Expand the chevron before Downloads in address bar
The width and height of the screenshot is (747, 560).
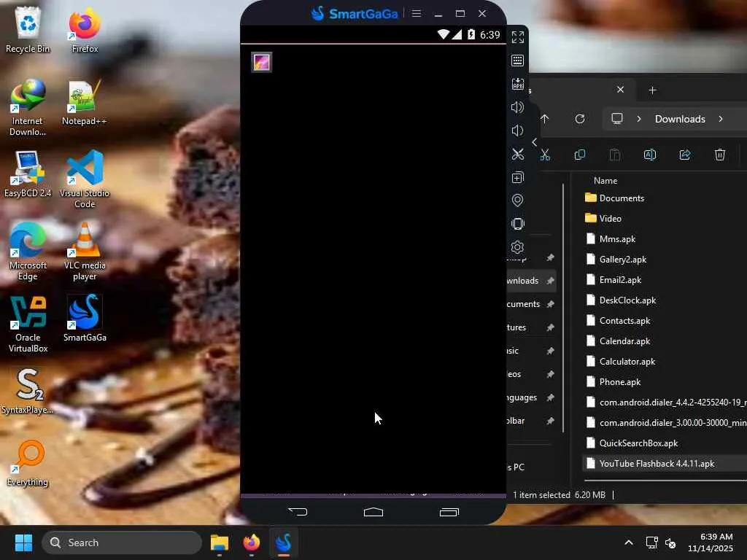[639, 119]
